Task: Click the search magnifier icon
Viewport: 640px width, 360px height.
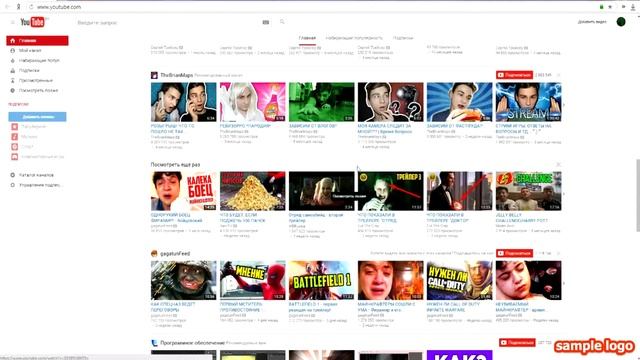Action: [x=282, y=22]
